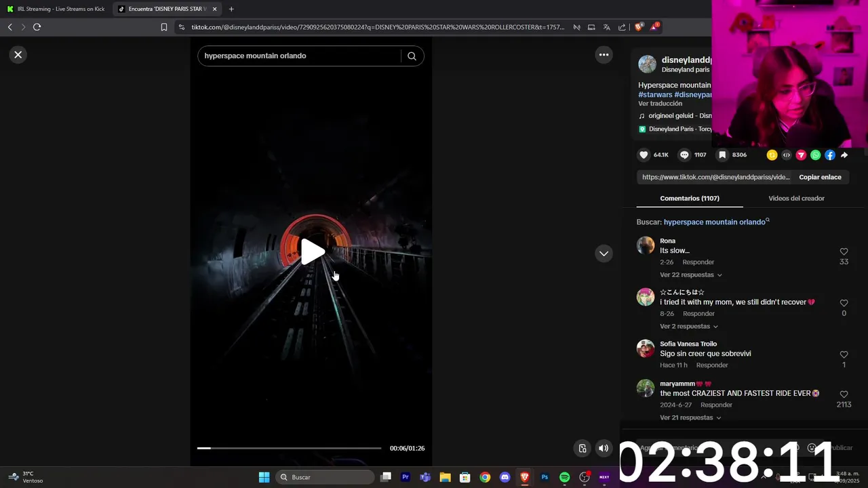Screen dimensions: 868x488
Task: Bookmark this page in the browser
Action: pos(163,27)
